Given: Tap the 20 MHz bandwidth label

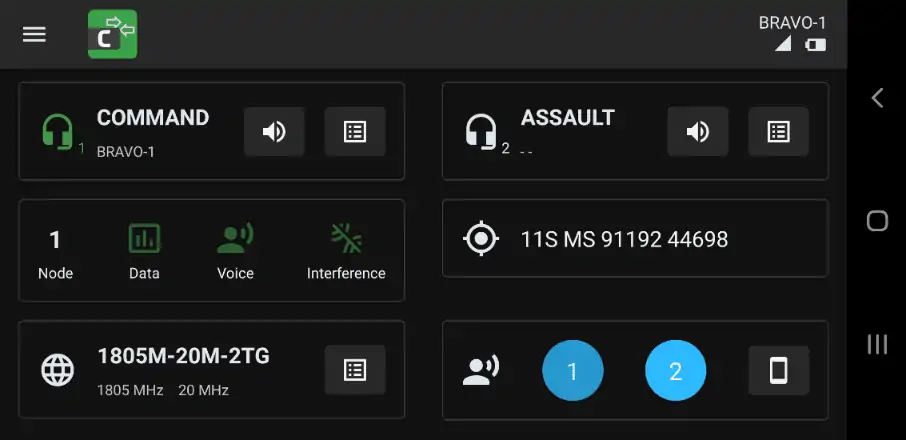Looking at the screenshot, I should (x=203, y=390).
